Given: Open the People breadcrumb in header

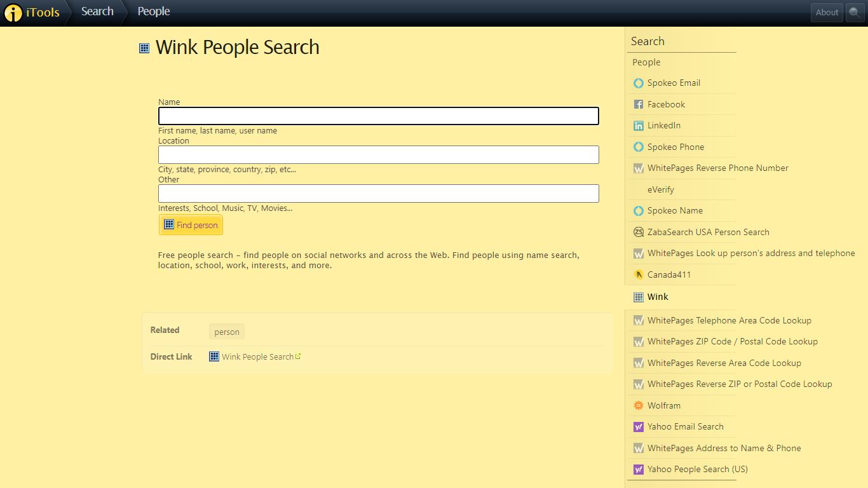Looking at the screenshot, I should click(x=154, y=11).
